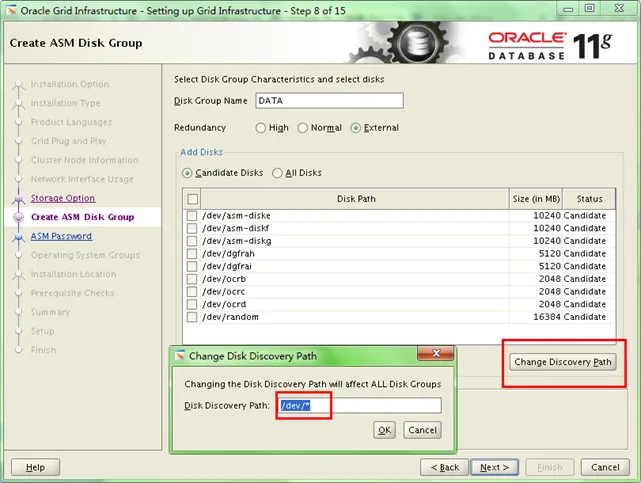Go to the ASM Password step
The image size is (641, 483).
(61, 236)
